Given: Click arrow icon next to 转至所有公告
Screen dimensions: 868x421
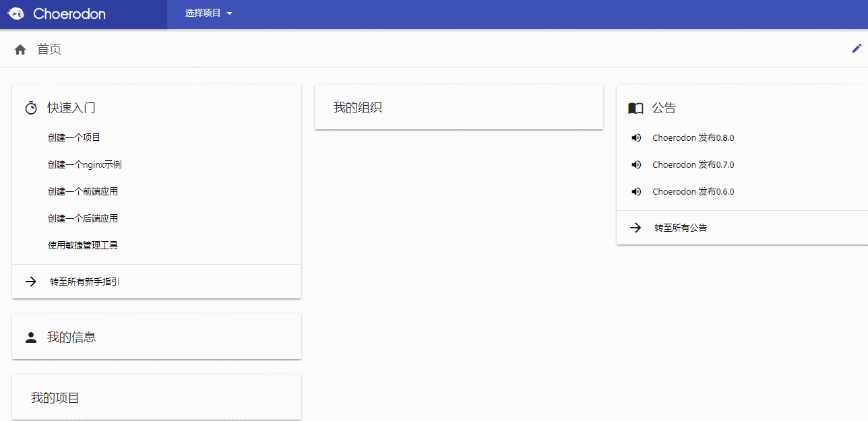Looking at the screenshot, I should coord(635,228).
